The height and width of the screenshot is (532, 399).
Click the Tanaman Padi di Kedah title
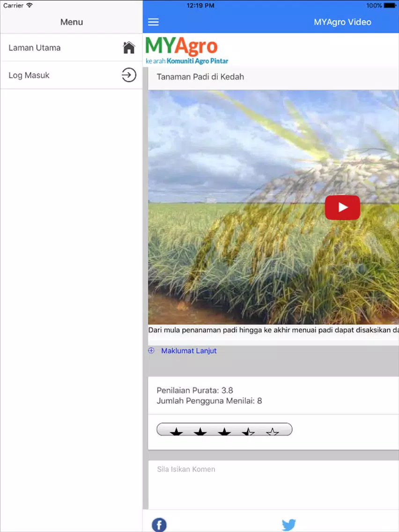pos(200,77)
